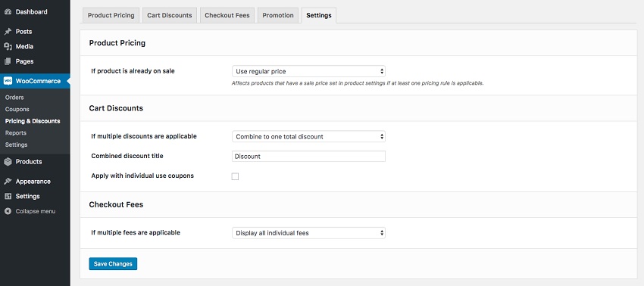Click the Pages icon in sidebar
This screenshot has width=644, height=286.
[8, 61]
